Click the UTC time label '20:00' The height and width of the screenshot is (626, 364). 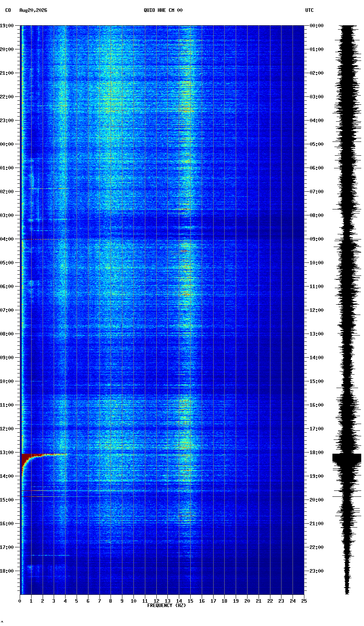(x=317, y=500)
